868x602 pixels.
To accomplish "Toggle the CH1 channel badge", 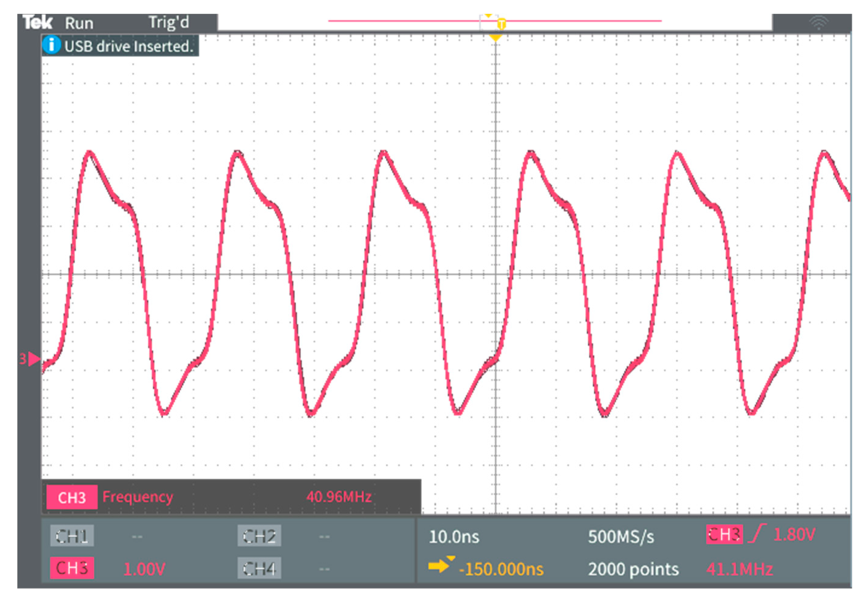I will (x=72, y=535).
